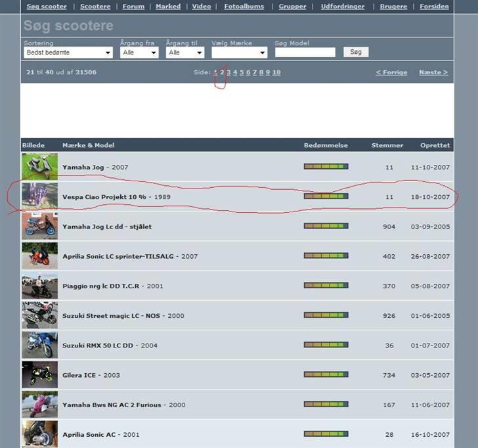This screenshot has height=448, width=478.
Task: Click the '< Forrige' previous page link
Action: 391,72
